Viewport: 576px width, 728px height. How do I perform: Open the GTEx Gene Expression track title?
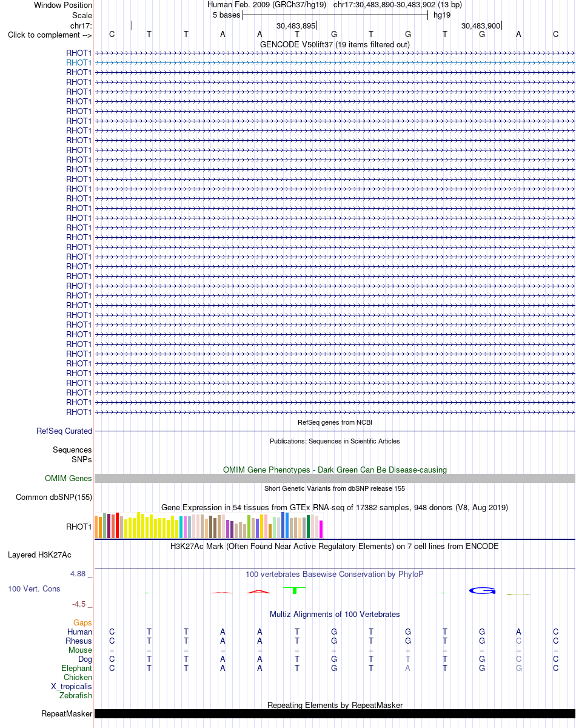(x=335, y=507)
